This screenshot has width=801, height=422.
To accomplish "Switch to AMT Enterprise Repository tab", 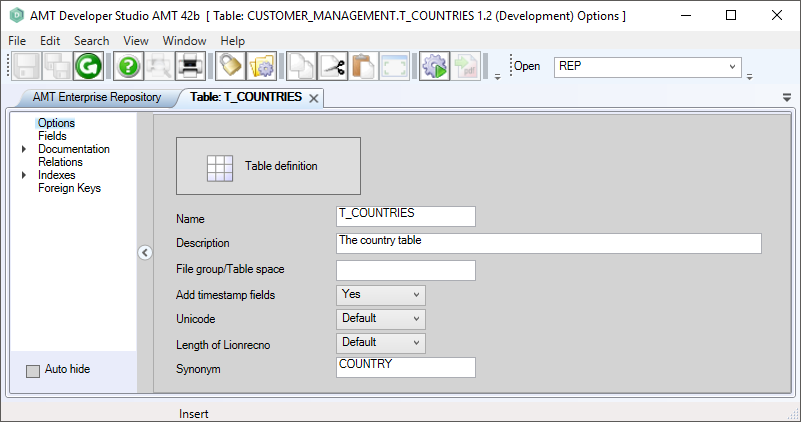I will click(x=97, y=97).
